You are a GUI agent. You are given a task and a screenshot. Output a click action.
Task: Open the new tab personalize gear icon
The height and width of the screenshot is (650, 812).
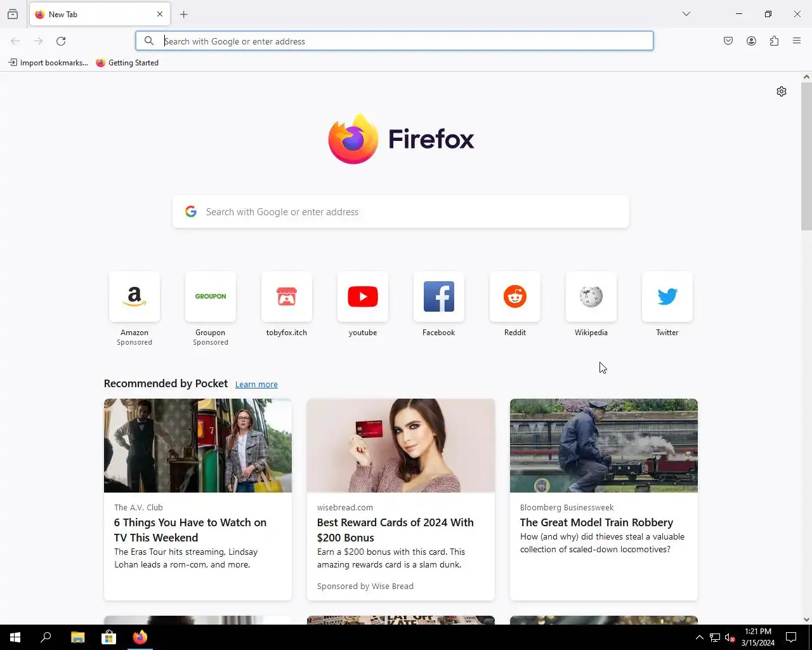(x=782, y=91)
